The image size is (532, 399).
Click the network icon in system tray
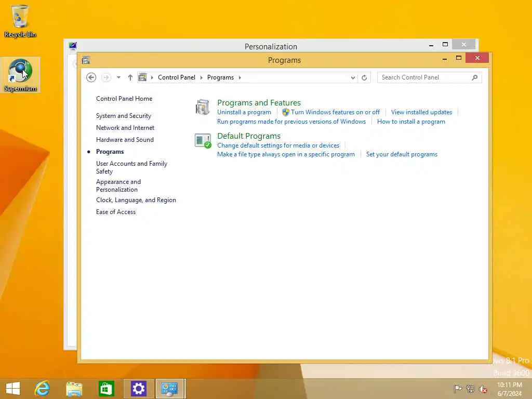click(x=470, y=389)
